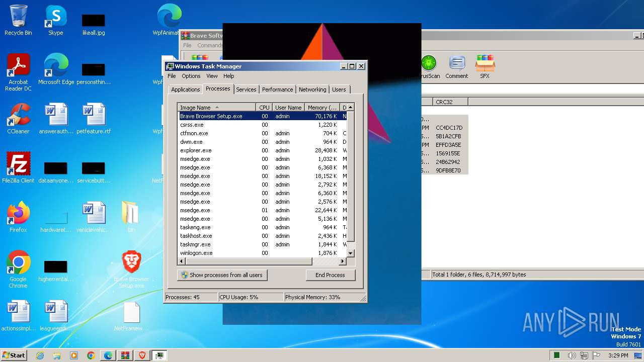
Task: Select leagueendi Word document icon
Action: 56,316
